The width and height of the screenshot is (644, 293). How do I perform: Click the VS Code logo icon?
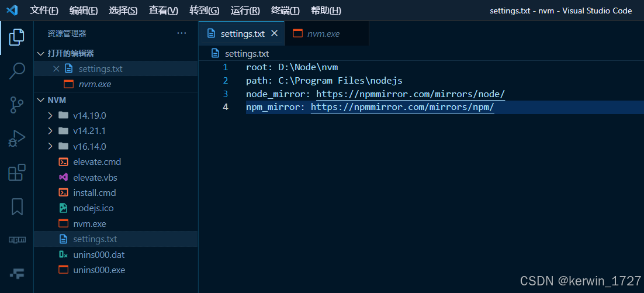point(12,11)
